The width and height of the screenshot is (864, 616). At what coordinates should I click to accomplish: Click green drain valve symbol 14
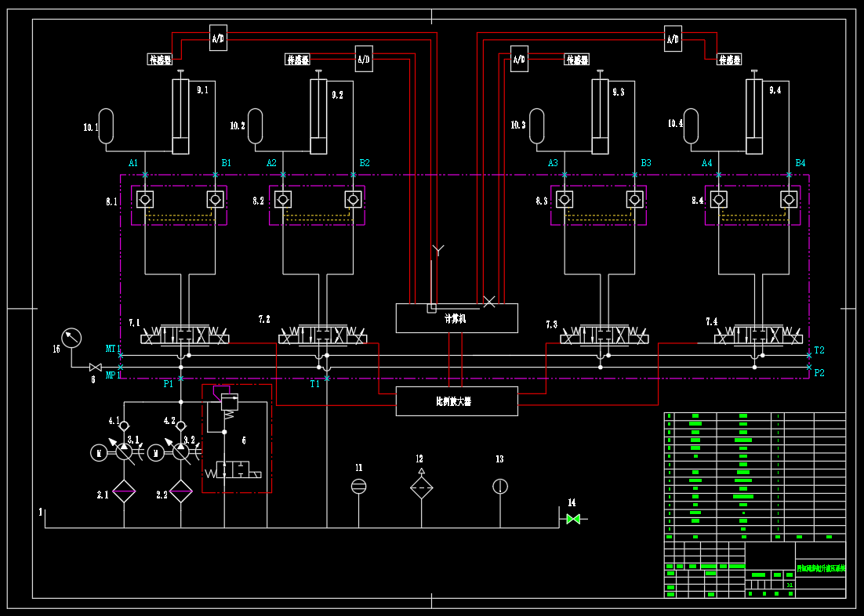[573, 519]
